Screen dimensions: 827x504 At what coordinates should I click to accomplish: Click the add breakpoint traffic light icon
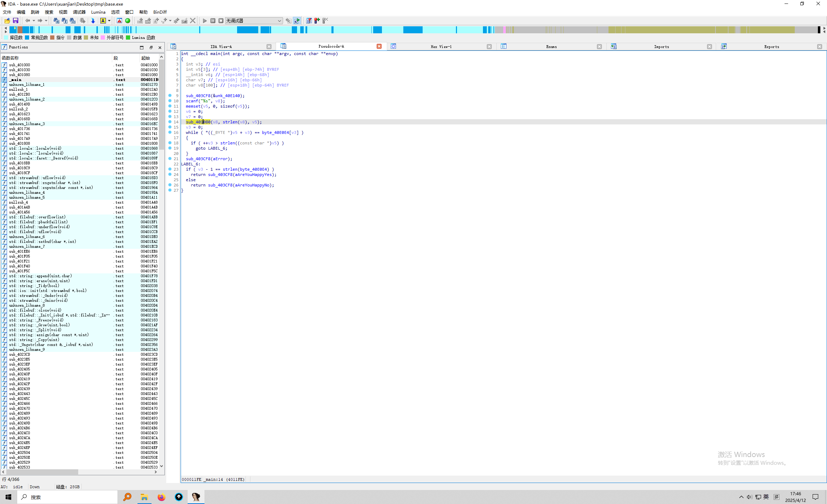pos(317,21)
